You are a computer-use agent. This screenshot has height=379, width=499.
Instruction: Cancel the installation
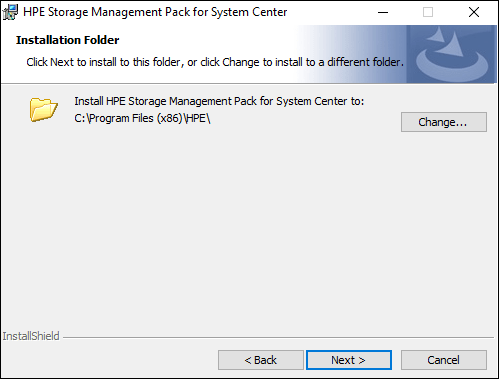pos(444,360)
